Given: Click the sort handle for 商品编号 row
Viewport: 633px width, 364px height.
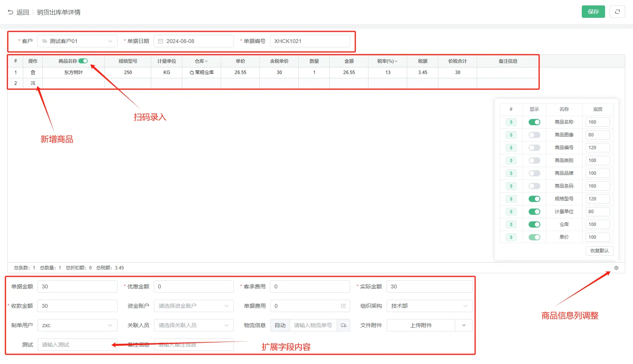Looking at the screenshot, I should click(x=511, y=148).
